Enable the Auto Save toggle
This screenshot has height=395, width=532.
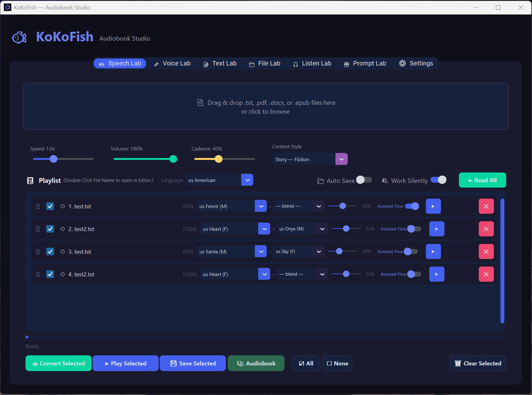coord(364,180)
